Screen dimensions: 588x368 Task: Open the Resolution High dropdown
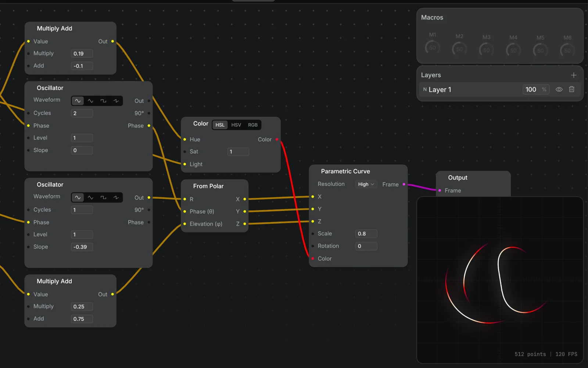pos(366,184)
